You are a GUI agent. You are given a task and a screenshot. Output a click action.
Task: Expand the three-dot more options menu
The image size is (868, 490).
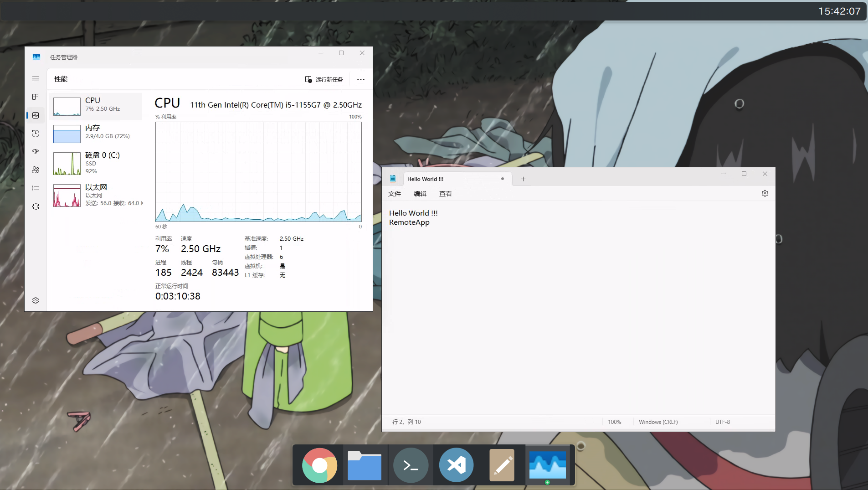pyautogui.click(x=361, y=79)
